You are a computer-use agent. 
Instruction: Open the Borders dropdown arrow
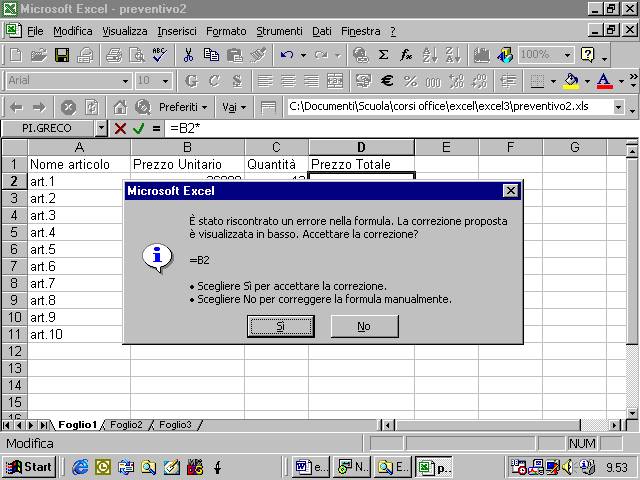click(x=553, y=81)
